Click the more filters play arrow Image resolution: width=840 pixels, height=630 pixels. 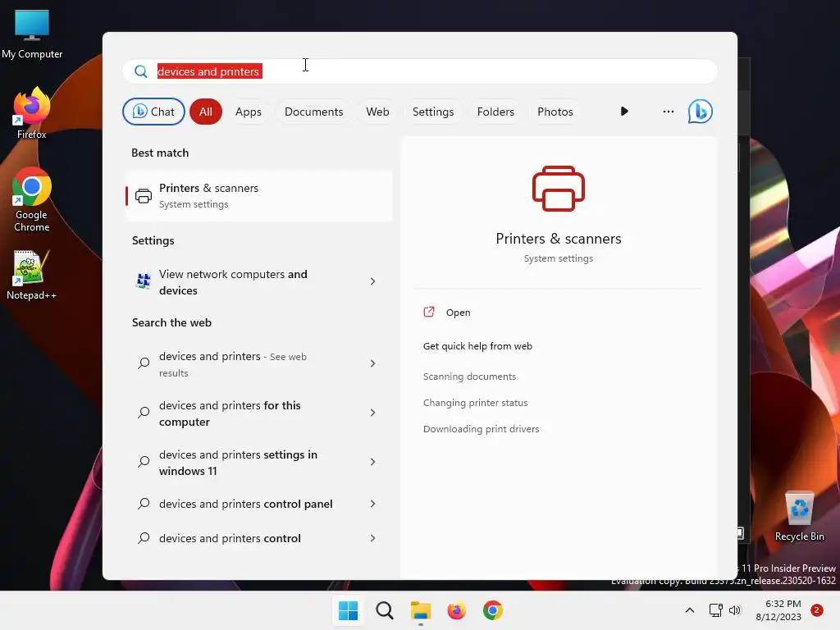tap(624, 112)
